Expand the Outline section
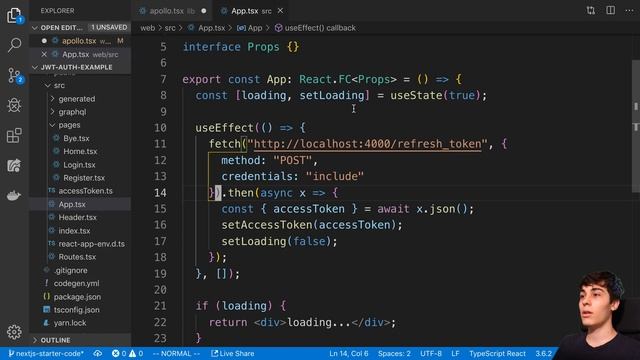 pos(81,340)
